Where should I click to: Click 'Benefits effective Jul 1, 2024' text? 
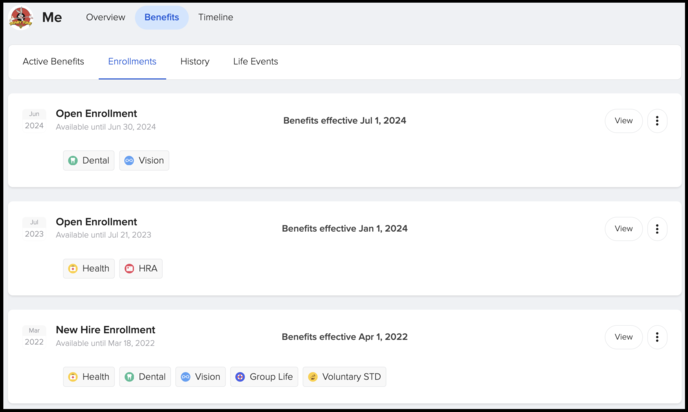pos(344,121)
